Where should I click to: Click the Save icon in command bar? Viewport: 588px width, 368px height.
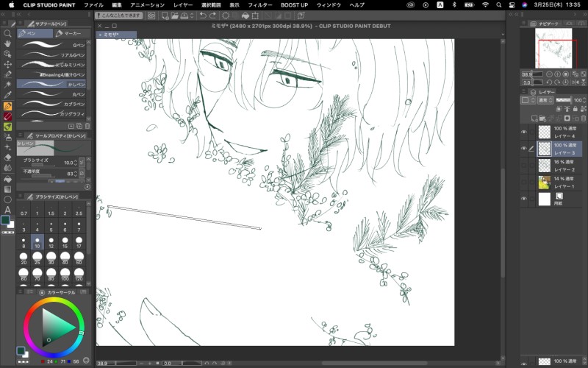pyautogui.click(x=184, y=15)
